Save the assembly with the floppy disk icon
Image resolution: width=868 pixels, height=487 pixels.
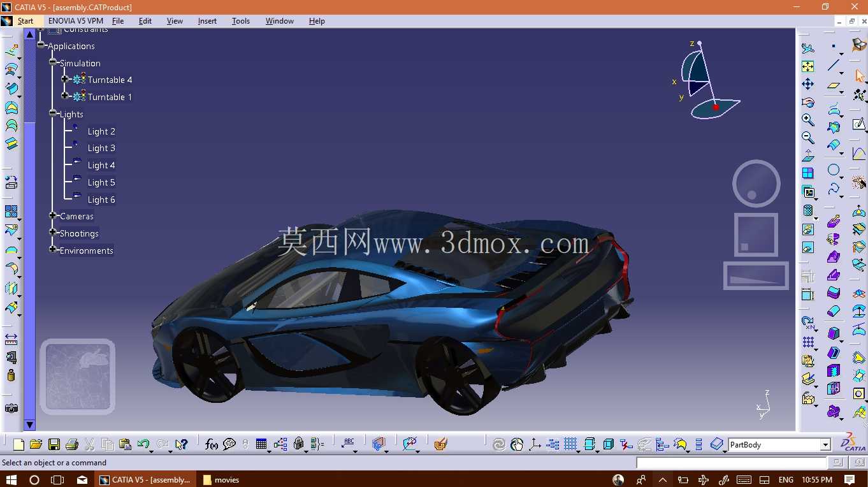pyautogui.click(x=54, y=444)
